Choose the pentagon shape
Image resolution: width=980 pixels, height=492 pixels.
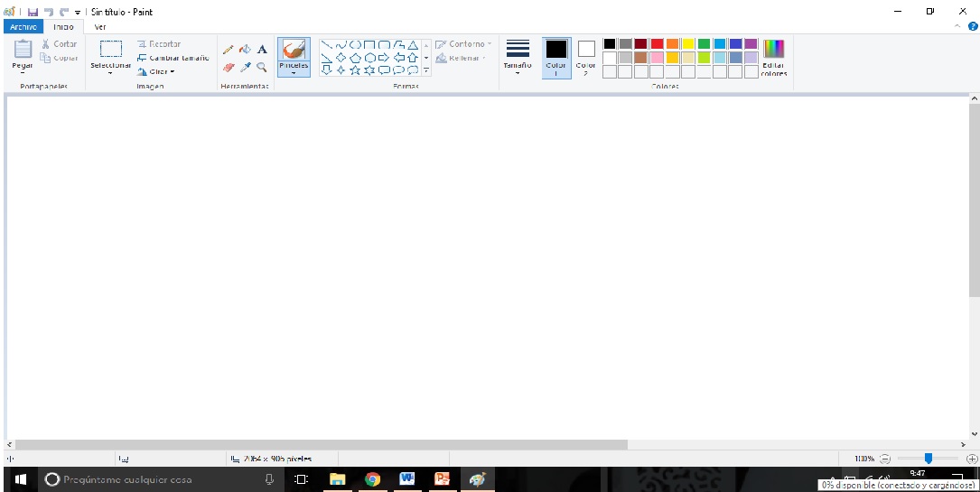(x=355, y=58)
